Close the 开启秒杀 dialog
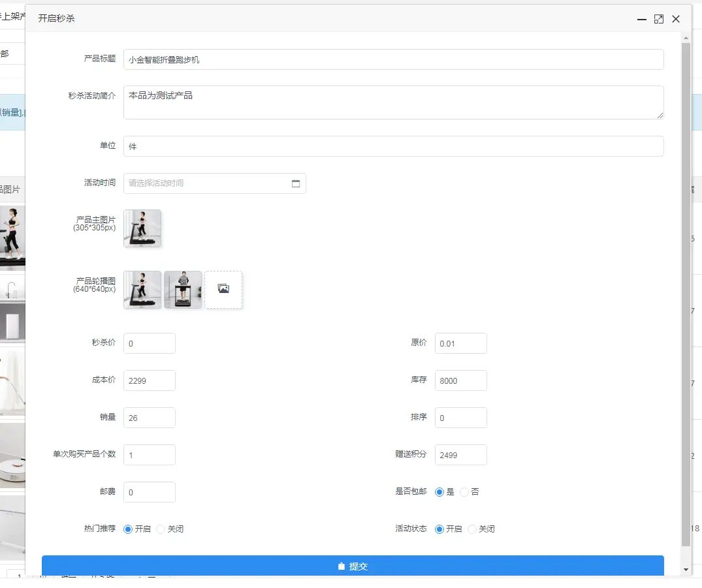Viewport: 702px width, 588px height. tap(676, 19)
